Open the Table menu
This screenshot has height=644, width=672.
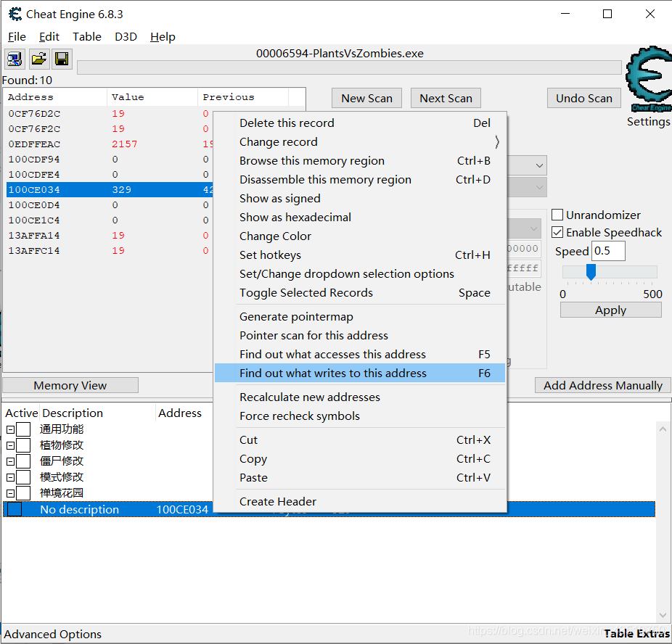click(x=87, y=37)
